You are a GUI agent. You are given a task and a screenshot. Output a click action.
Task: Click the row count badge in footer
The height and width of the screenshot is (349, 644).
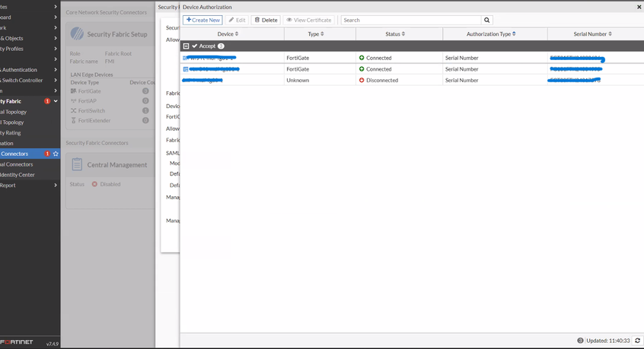tap(580, 341)
